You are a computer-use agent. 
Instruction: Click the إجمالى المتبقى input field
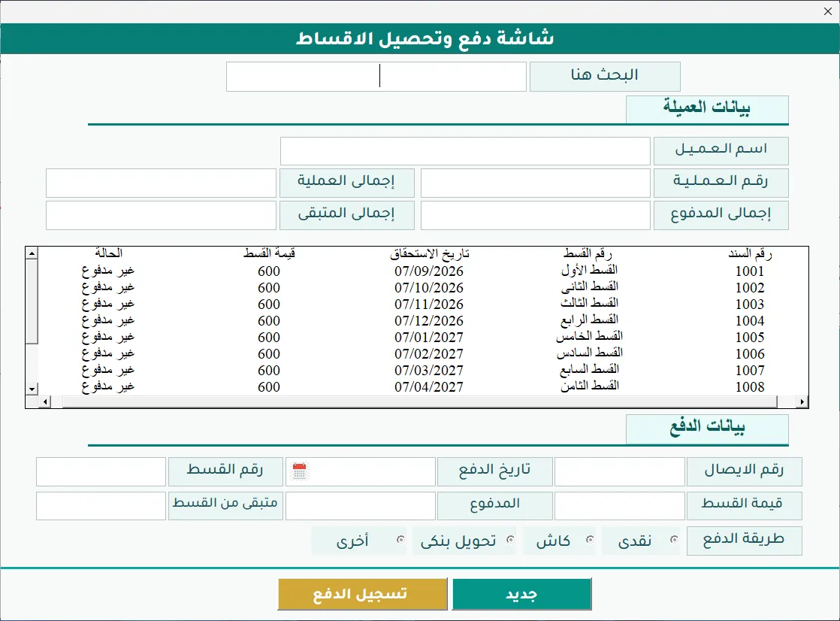[161, 216]
